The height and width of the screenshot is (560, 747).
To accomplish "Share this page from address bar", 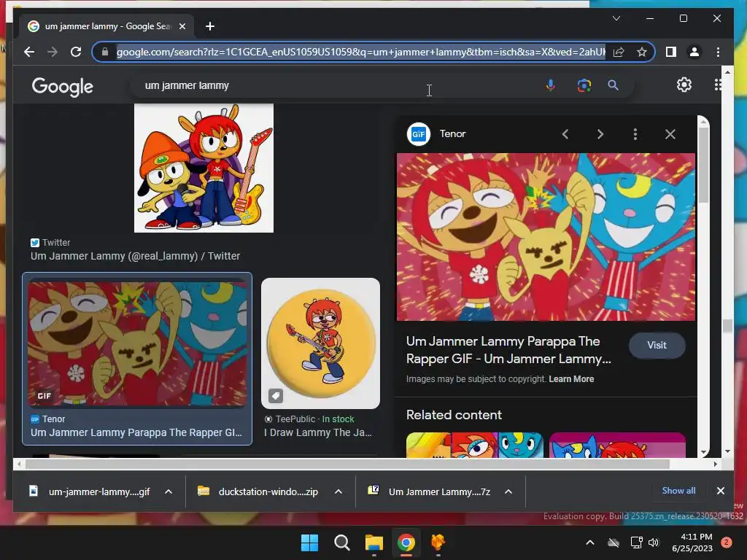I will pos(619,52).
